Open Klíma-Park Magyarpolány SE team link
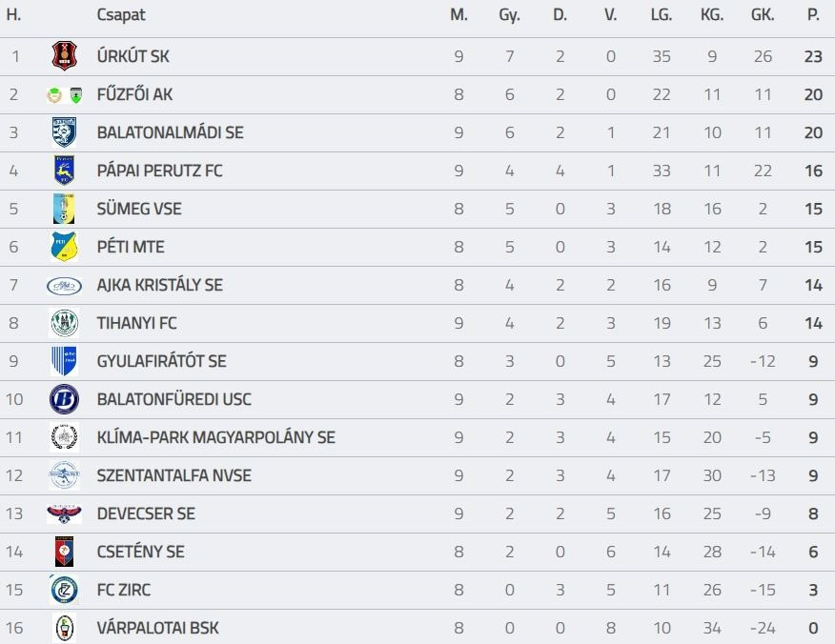835x644 pixels. (x=215, y=437)
